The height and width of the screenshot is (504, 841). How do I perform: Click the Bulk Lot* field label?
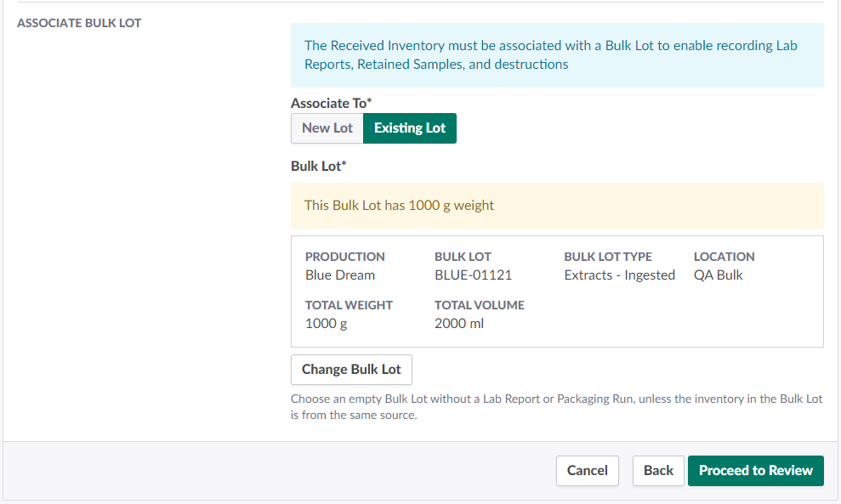point(318,166)
